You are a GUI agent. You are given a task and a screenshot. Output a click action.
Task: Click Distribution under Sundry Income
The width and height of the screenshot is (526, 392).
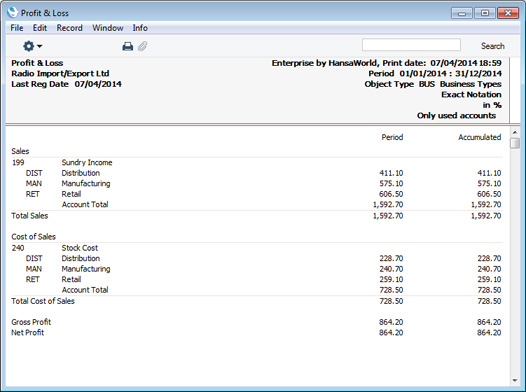point(81,173)
